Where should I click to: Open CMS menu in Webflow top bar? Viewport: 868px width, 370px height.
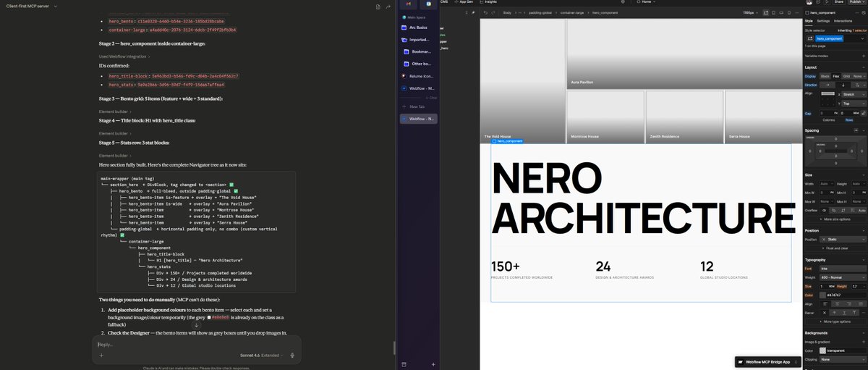tap(444, 2)
